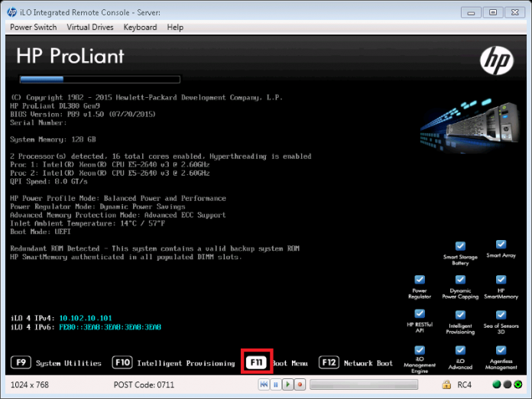Click the green power status icon

(x=518, y=384)
